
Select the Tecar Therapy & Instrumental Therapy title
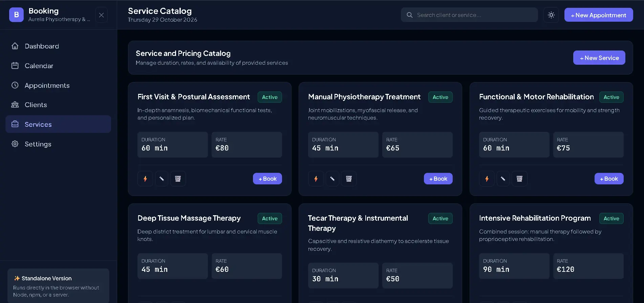coord(358,223)
